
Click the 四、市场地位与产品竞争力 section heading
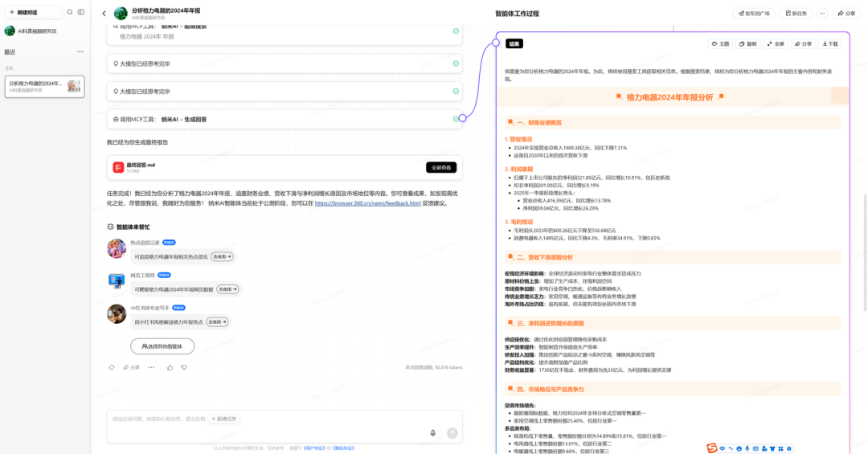point(551,389)
